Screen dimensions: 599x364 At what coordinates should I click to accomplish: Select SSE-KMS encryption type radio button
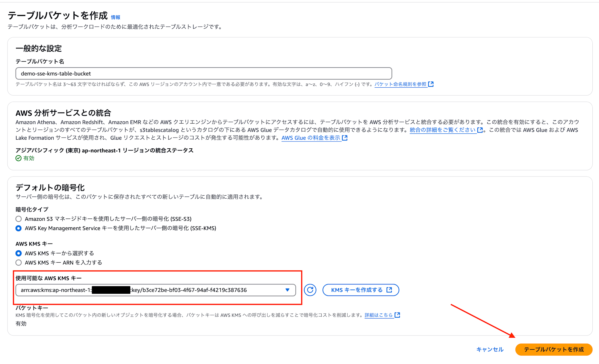[19, 228]
